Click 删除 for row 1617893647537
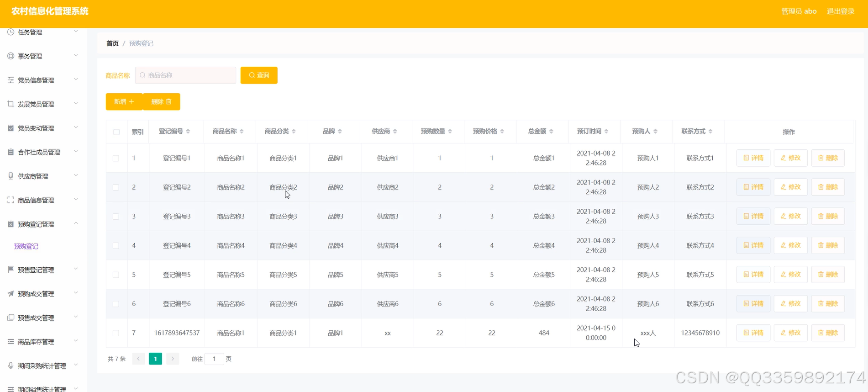This screenshot has height=392, width=868. [828, 333]
